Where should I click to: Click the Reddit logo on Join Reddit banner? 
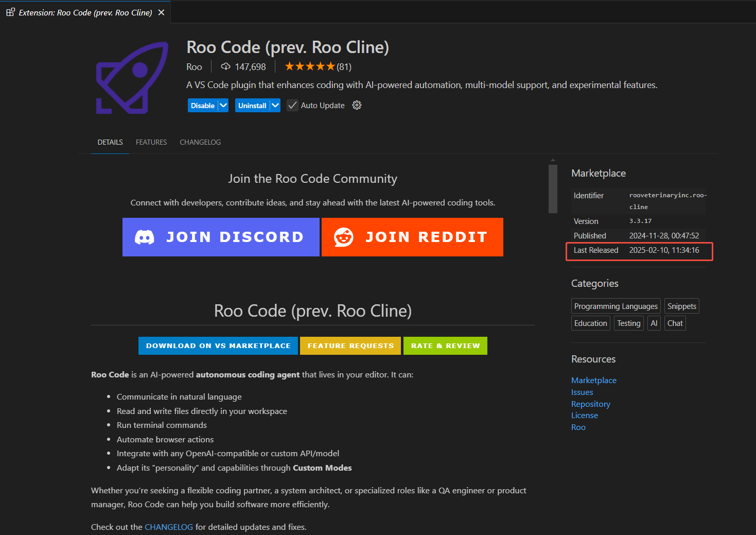344,237
